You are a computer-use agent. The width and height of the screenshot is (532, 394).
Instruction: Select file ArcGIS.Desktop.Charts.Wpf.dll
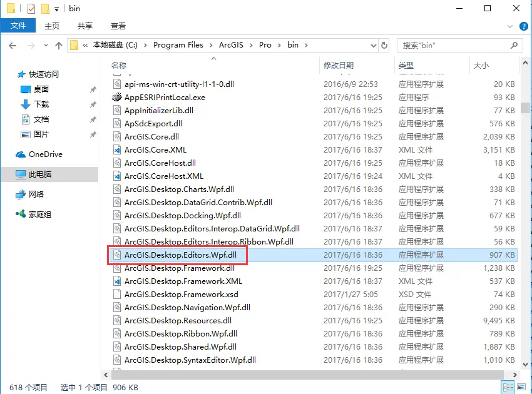[x=179, y=189]
